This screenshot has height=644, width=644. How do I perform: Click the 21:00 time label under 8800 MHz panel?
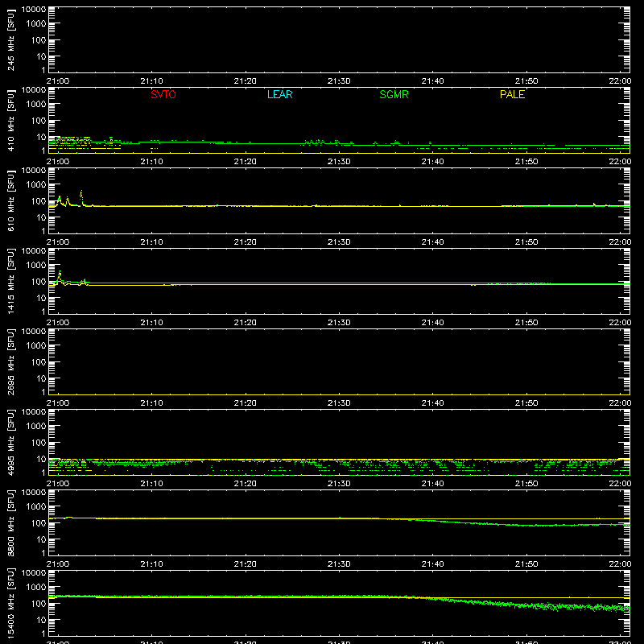[x=58, y=564]
